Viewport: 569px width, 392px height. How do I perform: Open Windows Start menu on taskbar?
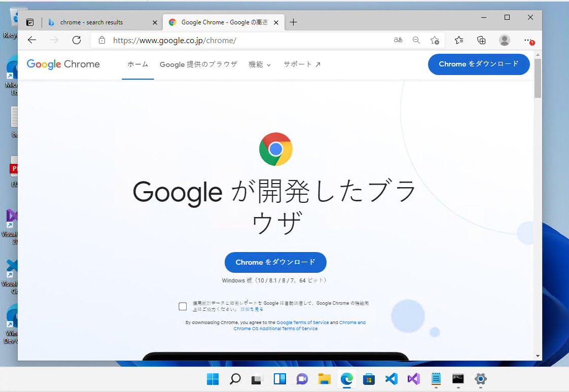(212, 379)
